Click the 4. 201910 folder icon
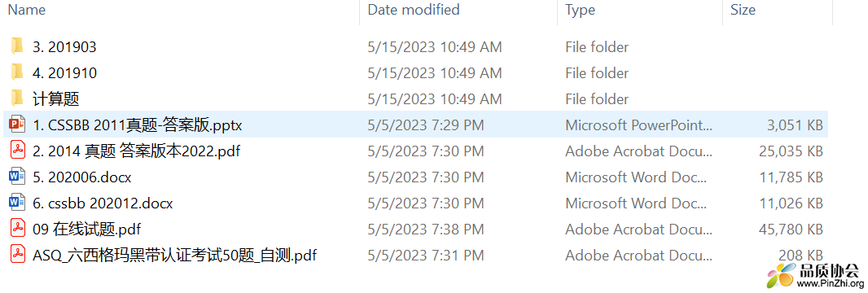This screenshot has height=293, width=868. (x=17, y=72)
